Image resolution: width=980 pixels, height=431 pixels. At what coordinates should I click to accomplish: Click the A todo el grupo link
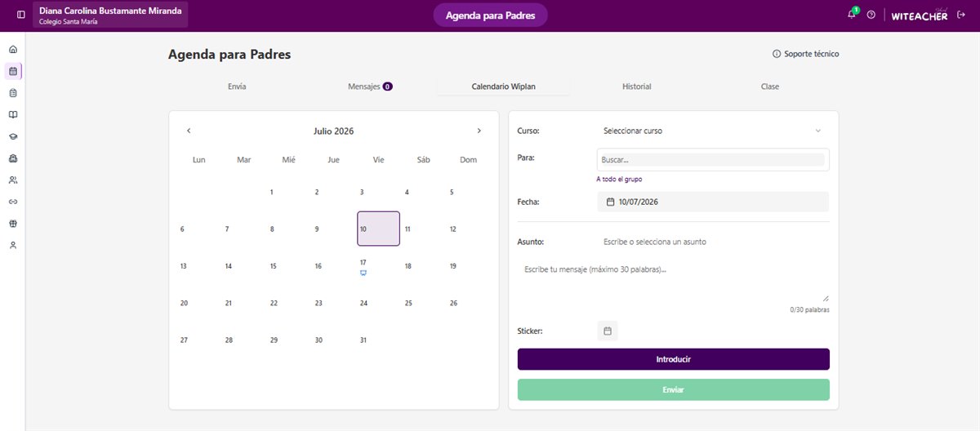click(x=624, y=179)
